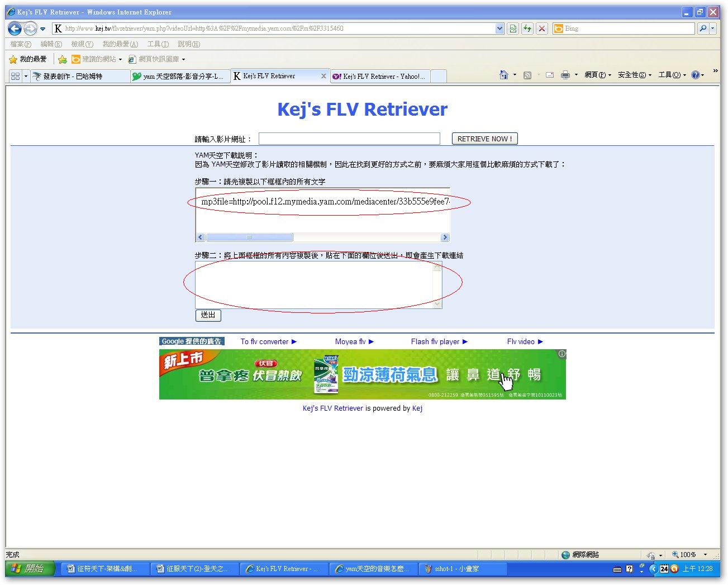Click the RETRIEVE NOW! button
This screenshot has height=585, width=728.
pyautogui.click(x=484, y=139)
